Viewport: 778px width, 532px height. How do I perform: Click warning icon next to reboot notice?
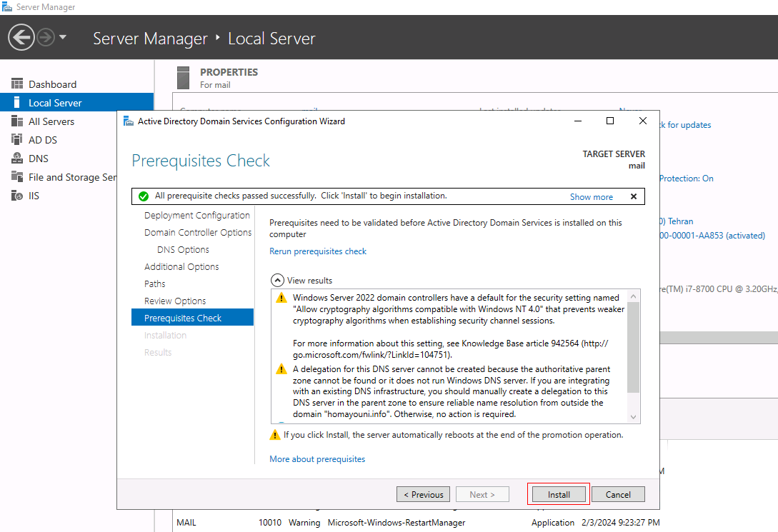click(275, 435)
